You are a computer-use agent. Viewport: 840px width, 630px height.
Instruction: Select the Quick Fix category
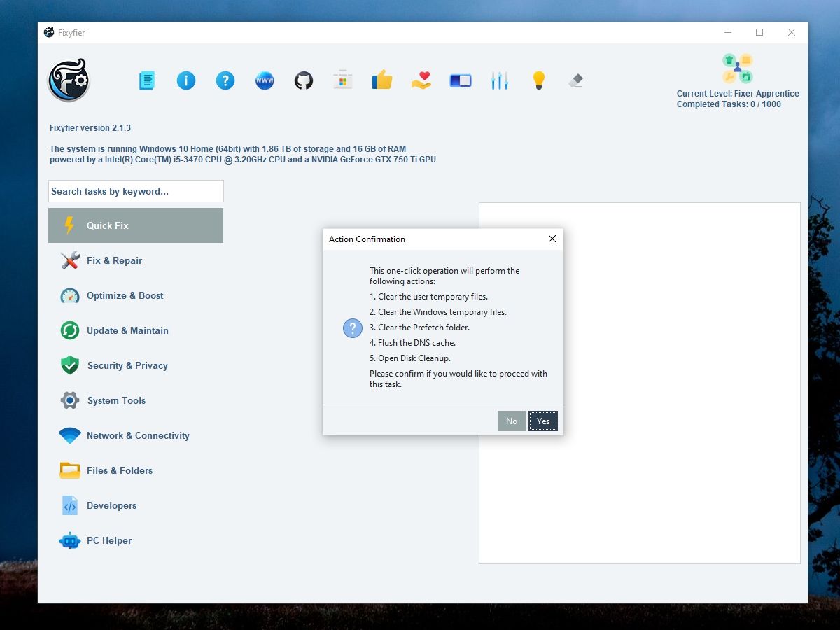[x=136, y=225]
